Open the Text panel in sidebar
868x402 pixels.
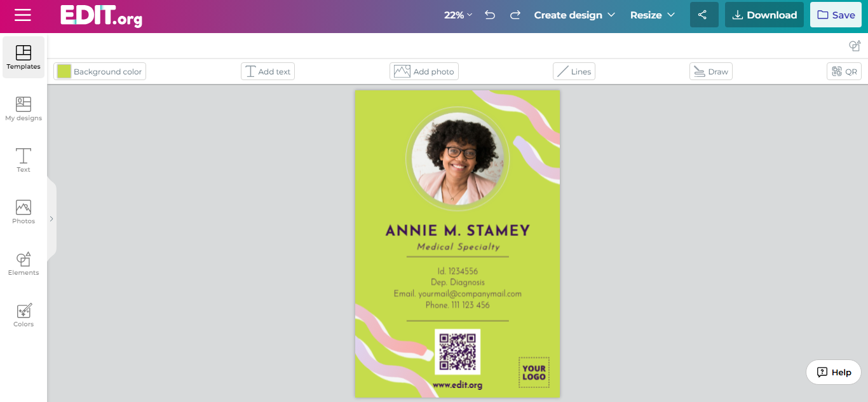tap(24, 160)
